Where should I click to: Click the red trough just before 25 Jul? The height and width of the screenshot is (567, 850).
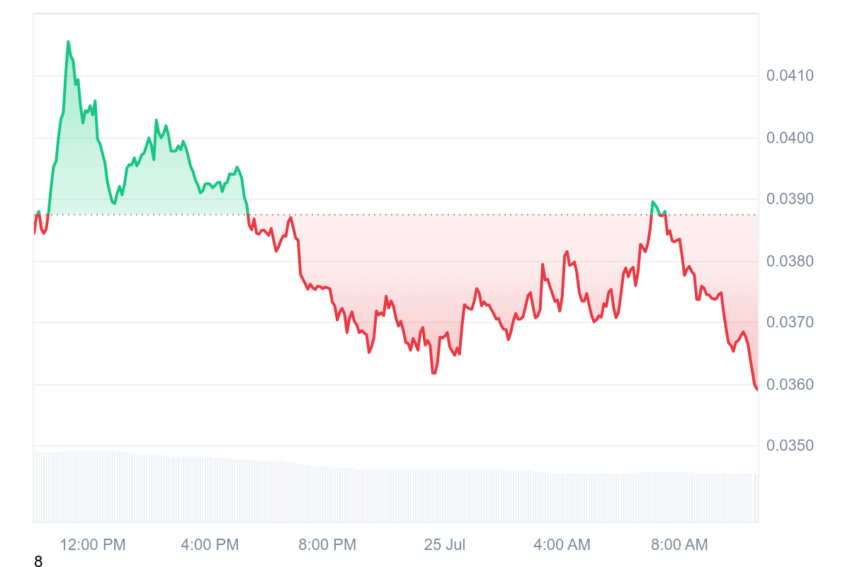(434, 373)
